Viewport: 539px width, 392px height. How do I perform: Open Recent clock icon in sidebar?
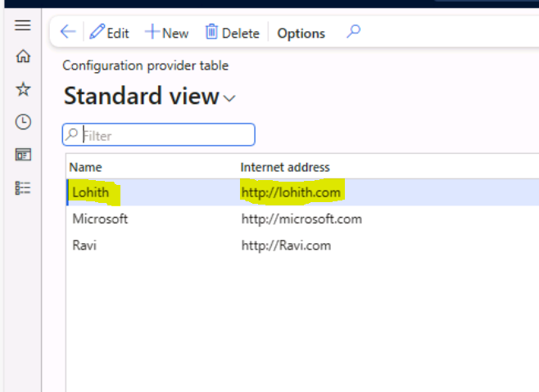[x=23, y=122]
